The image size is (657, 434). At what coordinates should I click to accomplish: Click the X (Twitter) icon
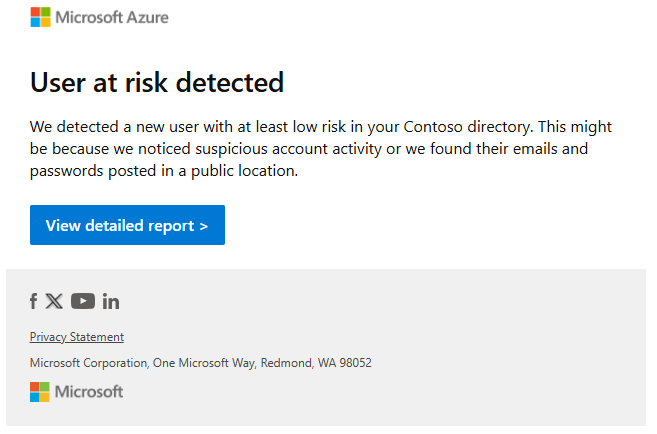click(54, 301)
